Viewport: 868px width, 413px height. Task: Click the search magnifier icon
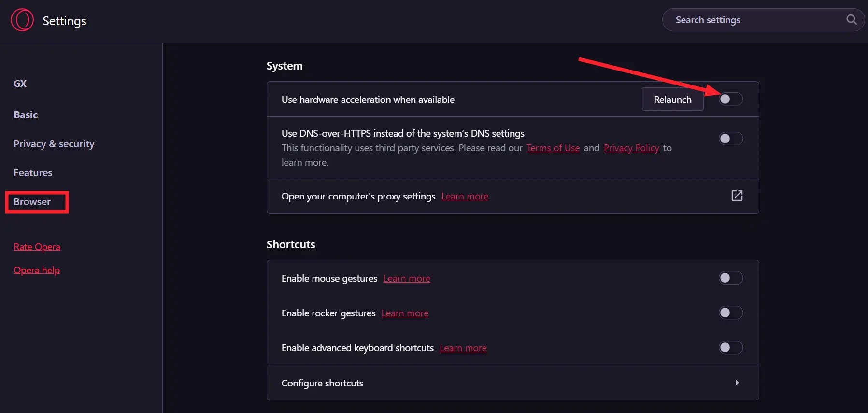coord(852,20)
